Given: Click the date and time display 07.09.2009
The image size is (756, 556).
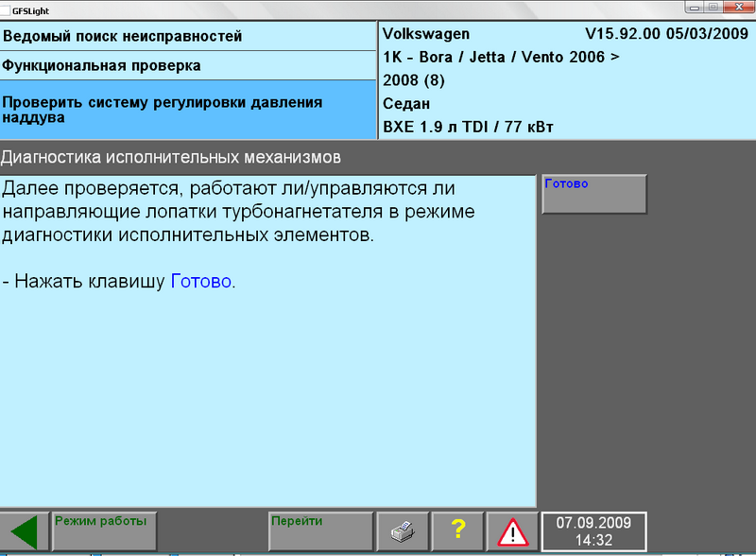Looking at the screenshot, I should 594,531.
